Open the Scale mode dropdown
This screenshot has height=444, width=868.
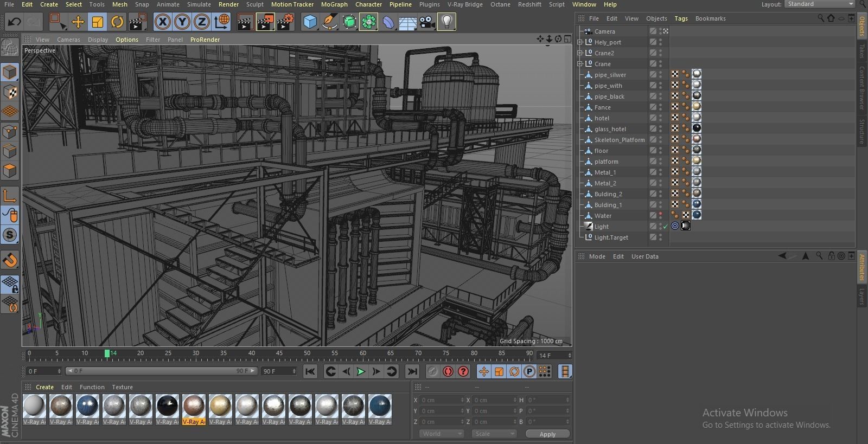pos(494,434)
